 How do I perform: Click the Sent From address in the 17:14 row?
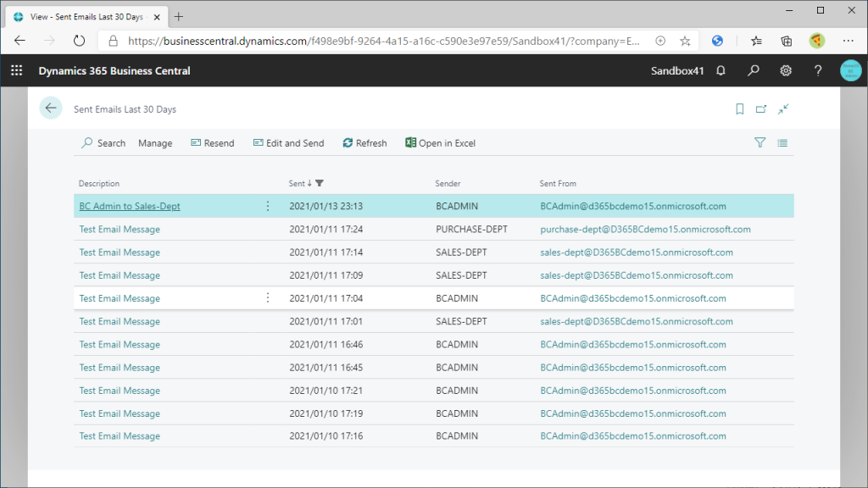click(x=637, y=252)
